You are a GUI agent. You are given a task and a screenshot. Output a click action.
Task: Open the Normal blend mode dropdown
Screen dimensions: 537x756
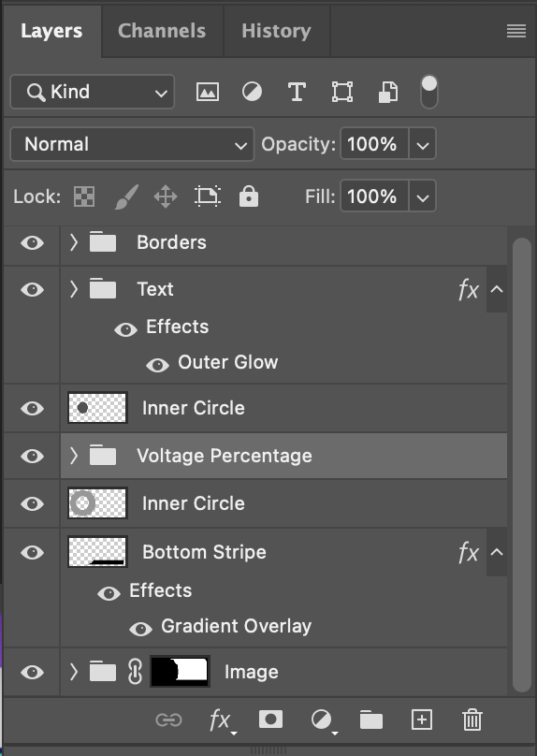click(x=132, y=144)
